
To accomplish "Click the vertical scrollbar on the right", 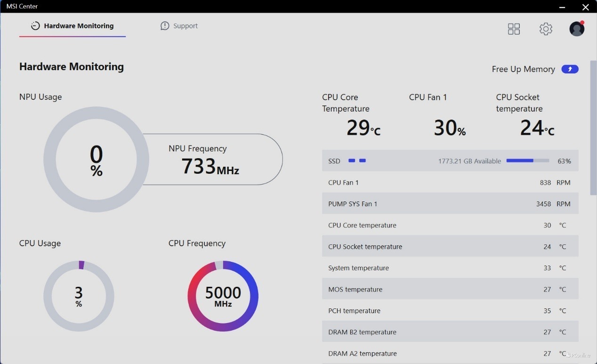I will (x=593, y=127).
